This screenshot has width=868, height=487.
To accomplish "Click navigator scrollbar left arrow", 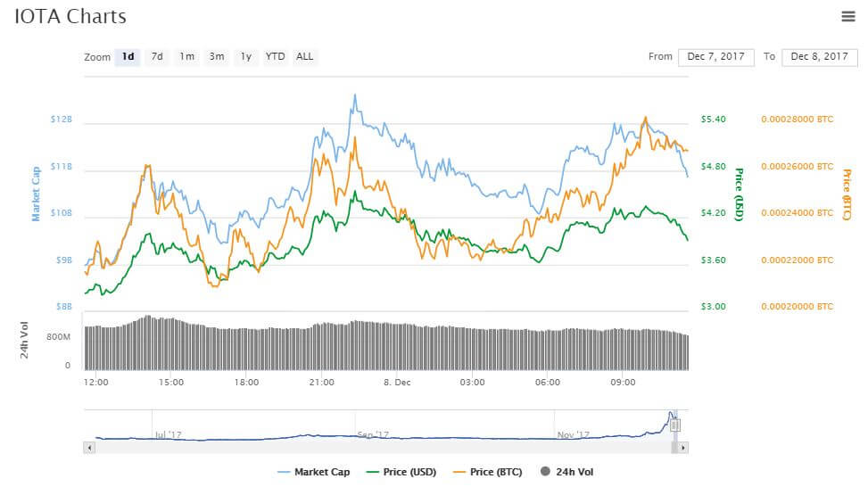I will click(x=90, y=447).
